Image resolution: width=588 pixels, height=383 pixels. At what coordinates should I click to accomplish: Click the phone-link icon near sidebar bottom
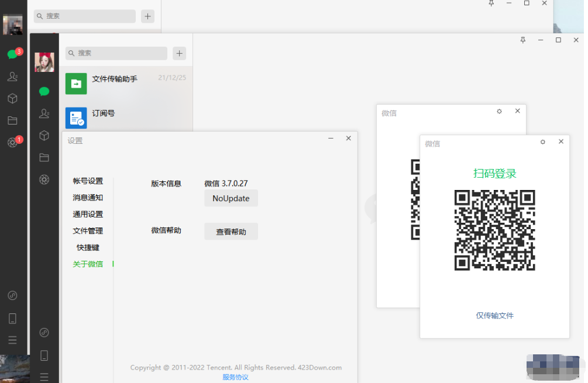pyautogui.click(x=44, y=332)
